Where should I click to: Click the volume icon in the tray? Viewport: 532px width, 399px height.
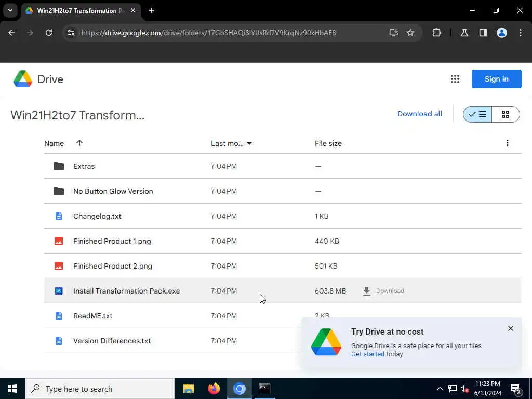464,389
